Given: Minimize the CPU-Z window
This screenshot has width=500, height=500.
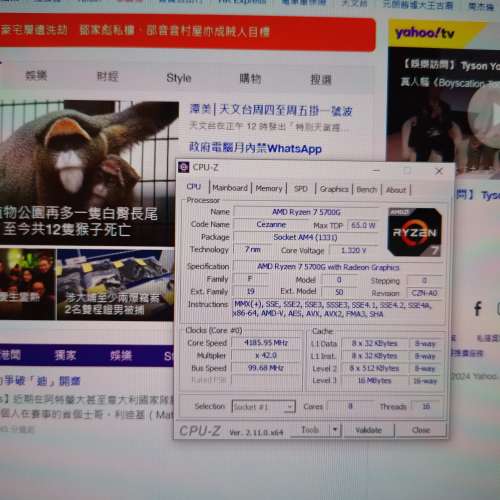Looking at the screenshot, I should click(376, 171).
